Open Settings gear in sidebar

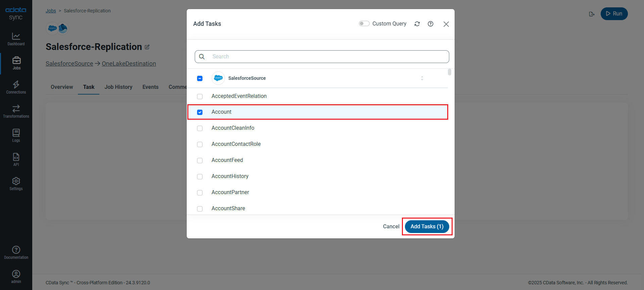click(16, 181)
